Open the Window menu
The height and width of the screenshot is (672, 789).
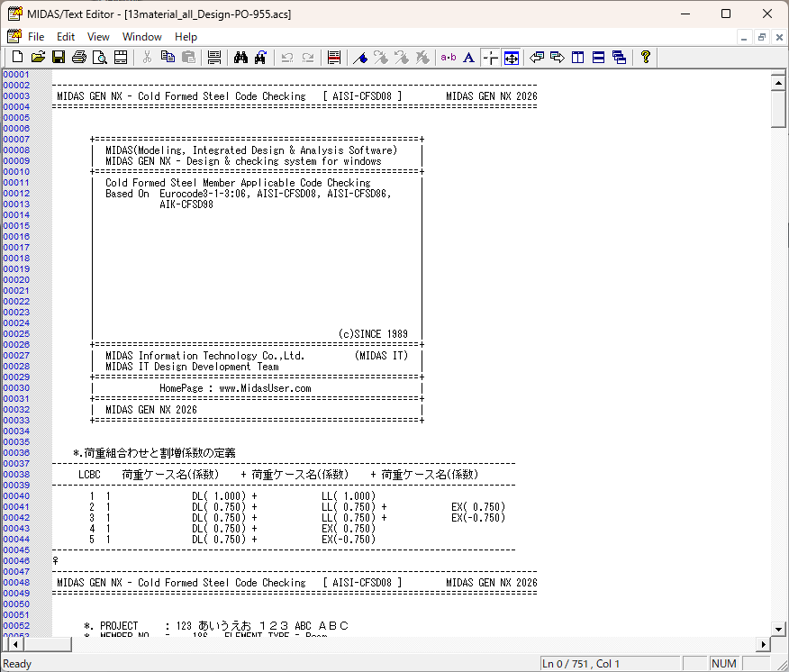click(x=142, y=37)
